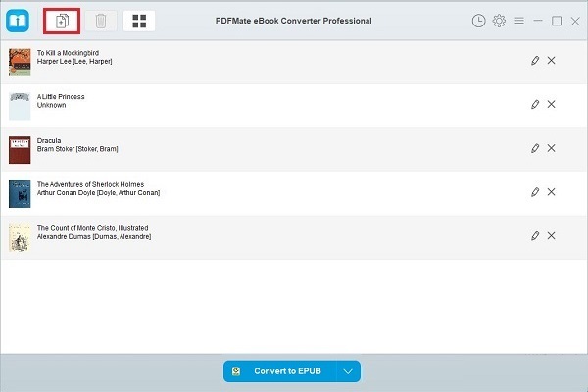The width and height of the screenshot is (588, 392).
Task: Click title 'The Count of Monte Cristo, Illustrated'
Action: tap(93, 228)
